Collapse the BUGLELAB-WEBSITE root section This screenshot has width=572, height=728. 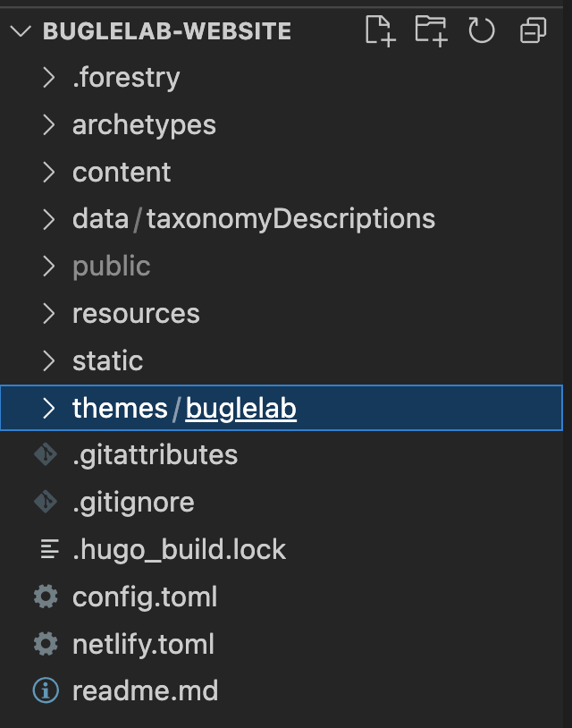pos(19,31)
